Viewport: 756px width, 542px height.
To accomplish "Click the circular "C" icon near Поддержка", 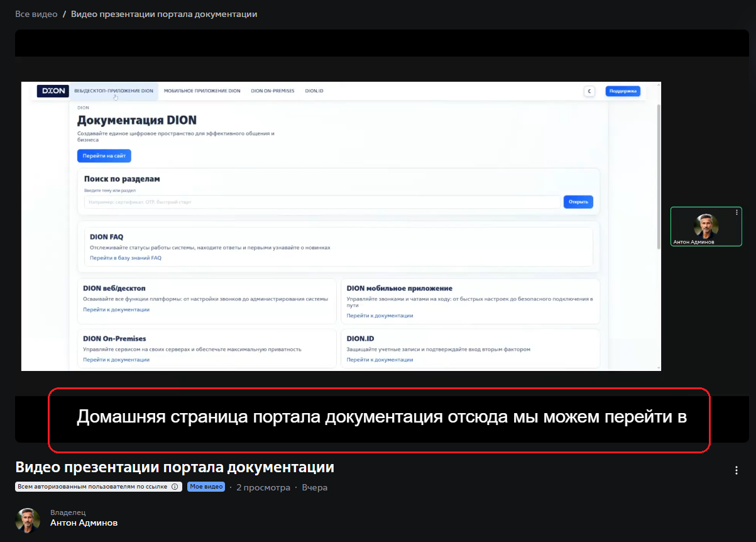I will point(589,91).
